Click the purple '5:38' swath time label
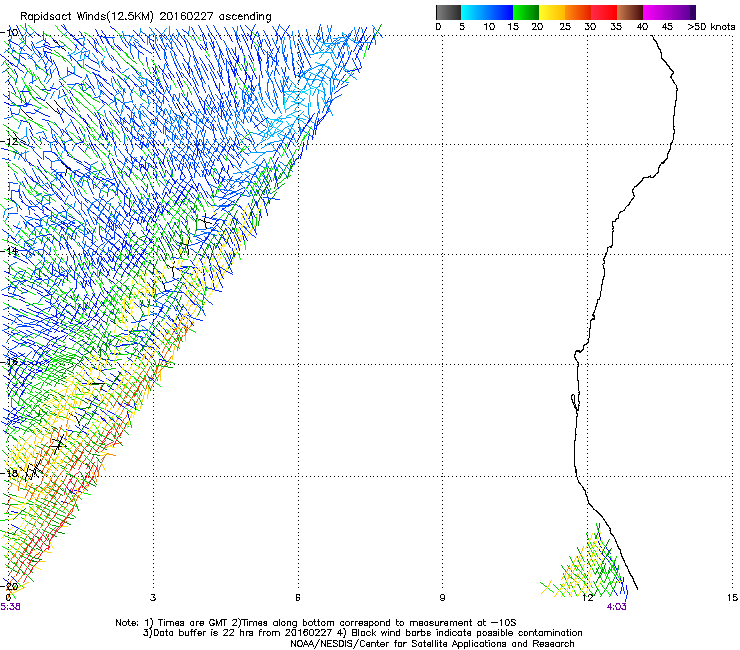740x650 pixels. [10, 607]
